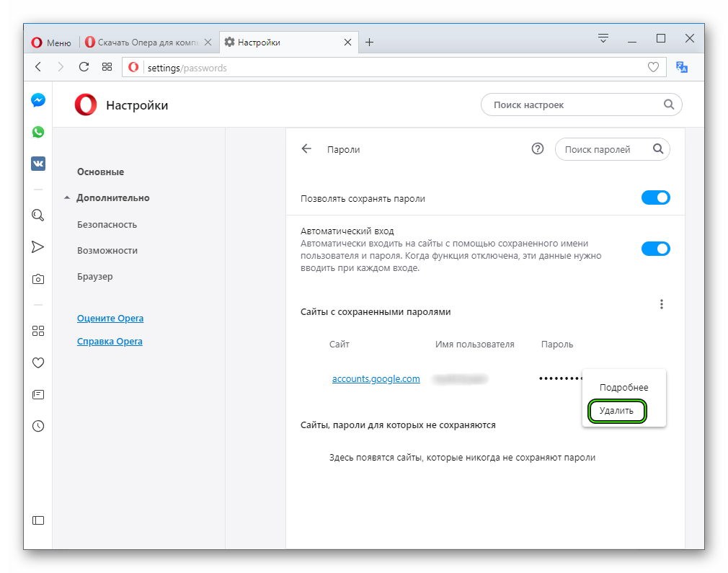The width and height of the screenshot is (728, 573).
Task: Click the Opera logo beside Настройки heading
Action: tap(86, 105)
